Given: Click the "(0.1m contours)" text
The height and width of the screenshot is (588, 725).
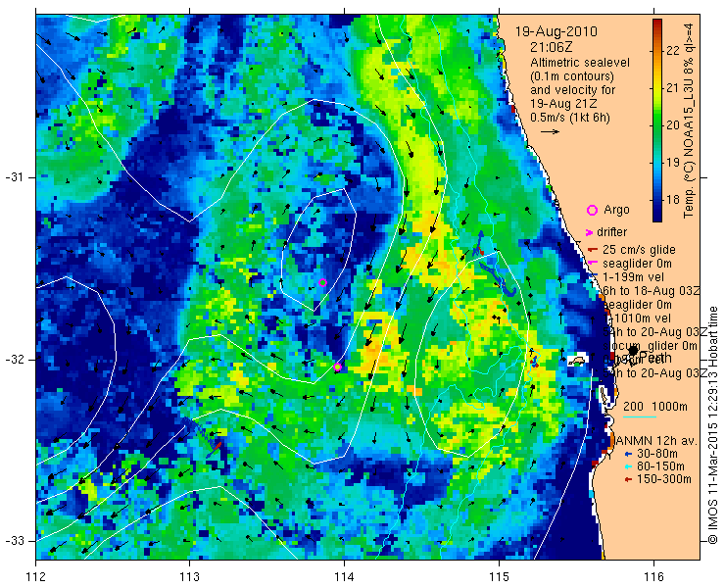Looking at the screenshot, I should click(572, 75).
